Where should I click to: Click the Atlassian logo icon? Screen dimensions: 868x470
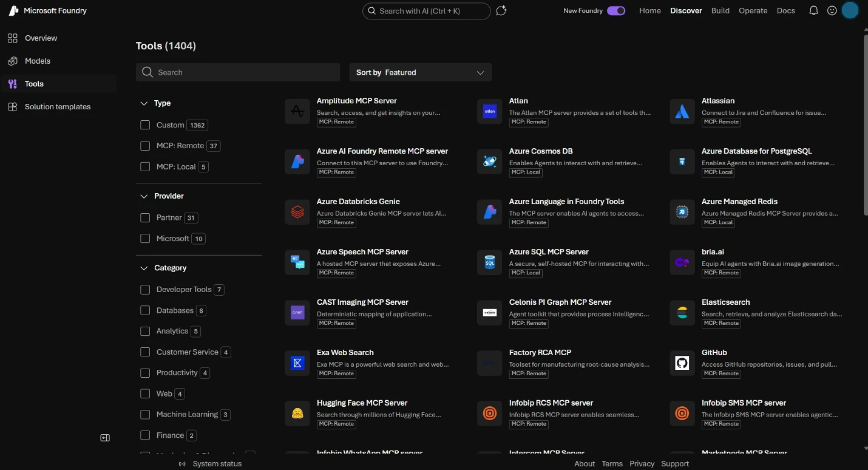click(x=682, y=111)
